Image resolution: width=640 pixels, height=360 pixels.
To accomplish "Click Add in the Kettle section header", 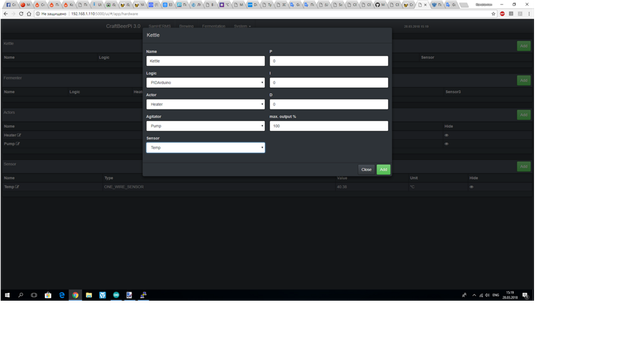I will pos(524,46).
